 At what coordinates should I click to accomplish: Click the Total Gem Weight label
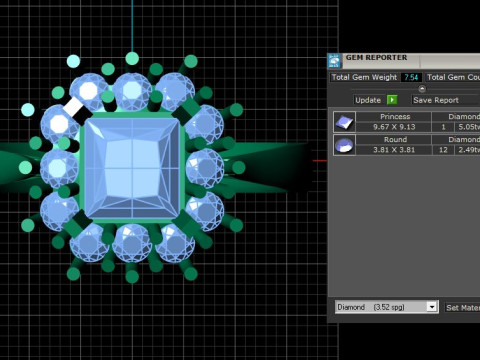tap(364, 77)
